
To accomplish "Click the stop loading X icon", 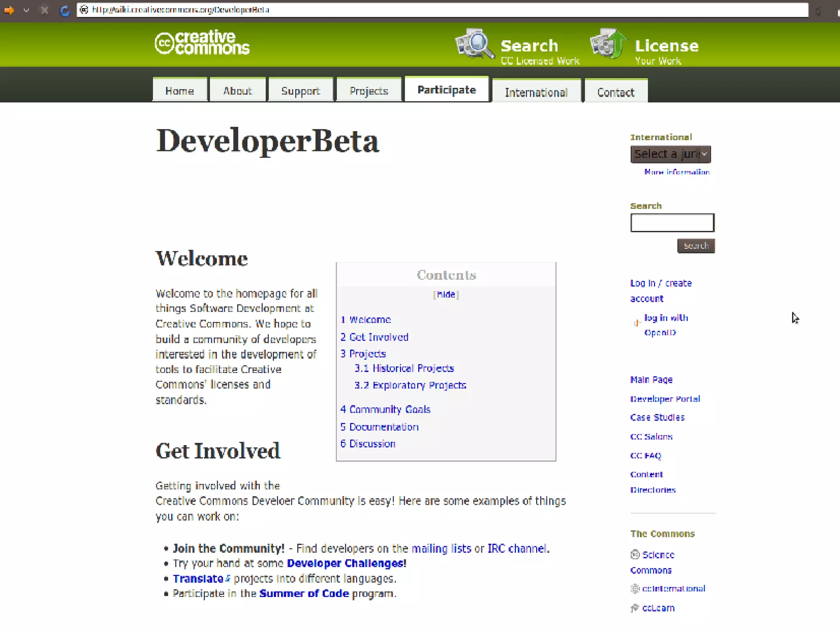I will pos(45,10).
